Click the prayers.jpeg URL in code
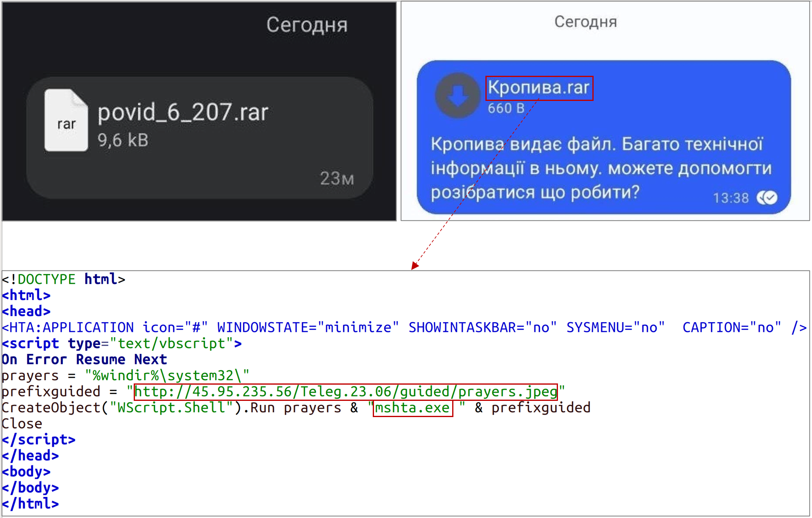This screenshot has height=518, width=812. [345, 392]
